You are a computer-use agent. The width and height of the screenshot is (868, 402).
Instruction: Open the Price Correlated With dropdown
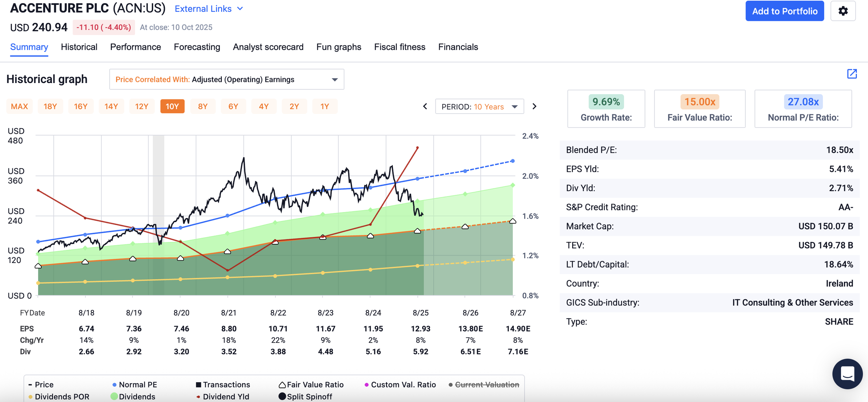click(227, 79)
